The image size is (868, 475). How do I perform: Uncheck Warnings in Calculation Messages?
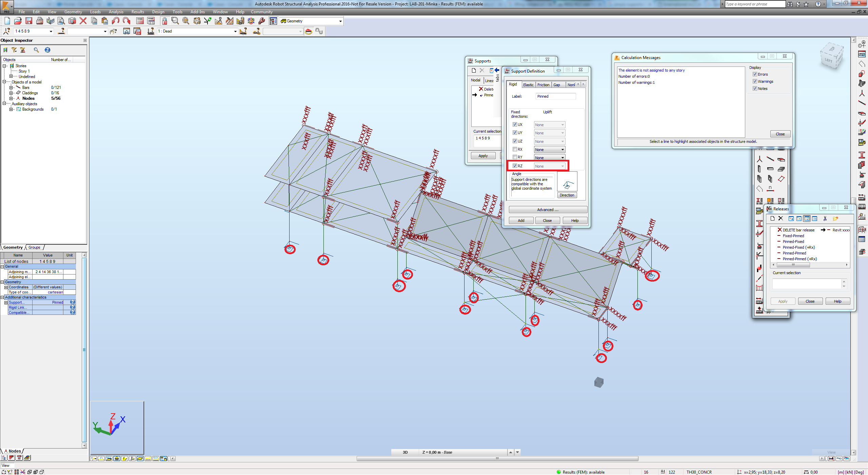[755, 81]
